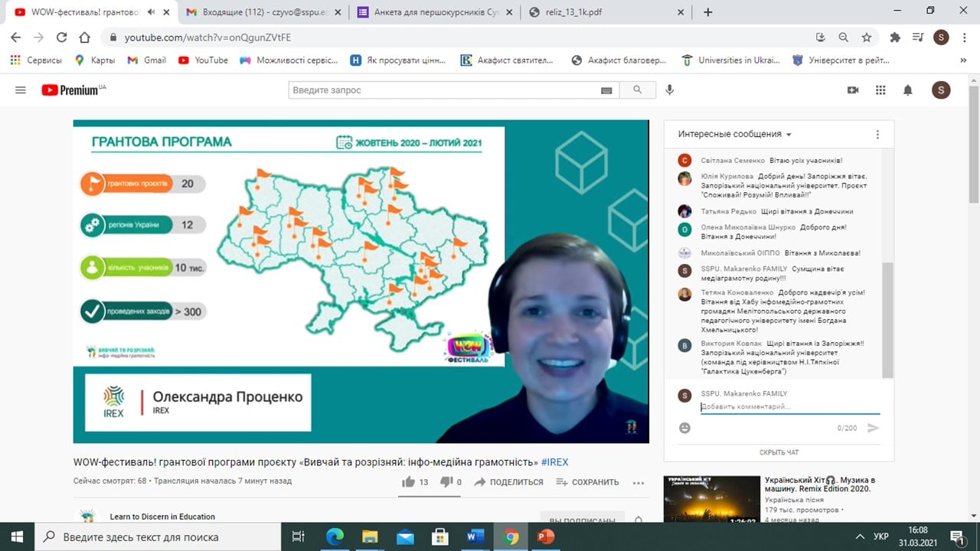Expand the bookmarks bar overflow chevron
Screen dimensions: 980x551
pos(963,60)
